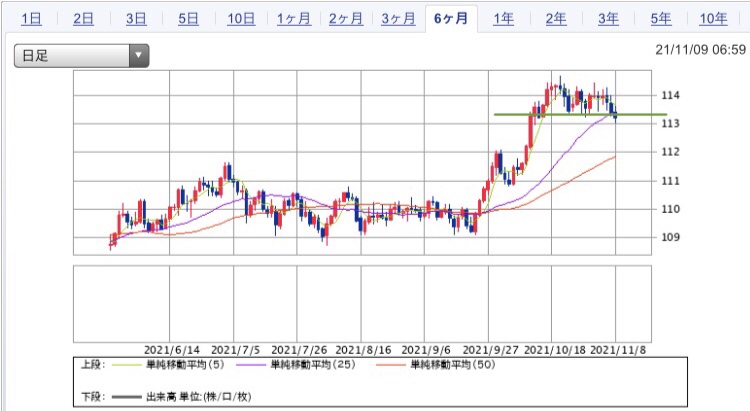Click the 2021/10/18 date label
The width and height of the screenshot is (750, 411).
[555, 350]
